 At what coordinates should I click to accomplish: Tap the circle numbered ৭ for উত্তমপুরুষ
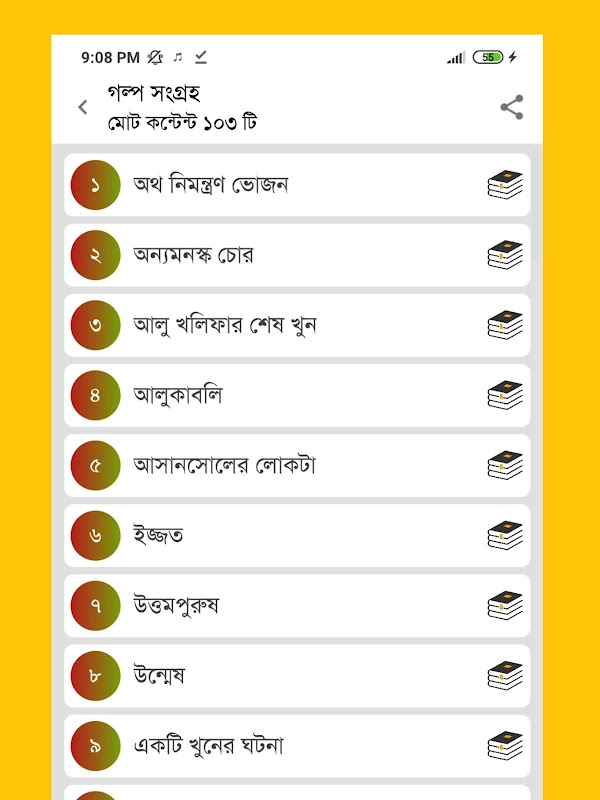pyautogui.click(x=95, y=606)
